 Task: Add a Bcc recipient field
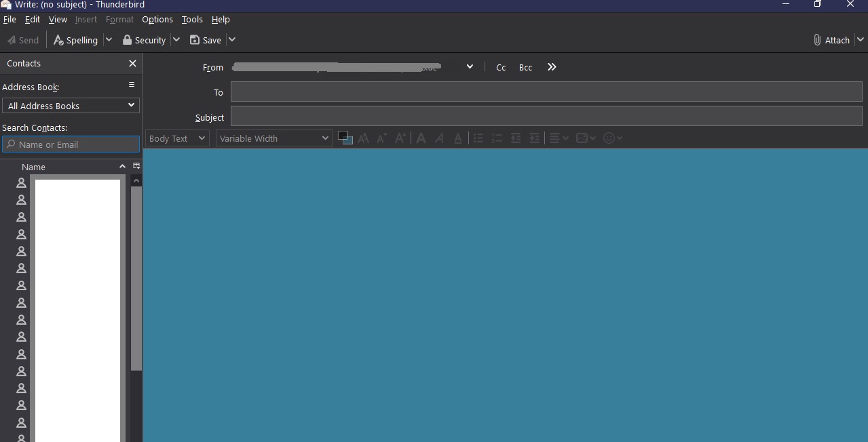[525, 67]
